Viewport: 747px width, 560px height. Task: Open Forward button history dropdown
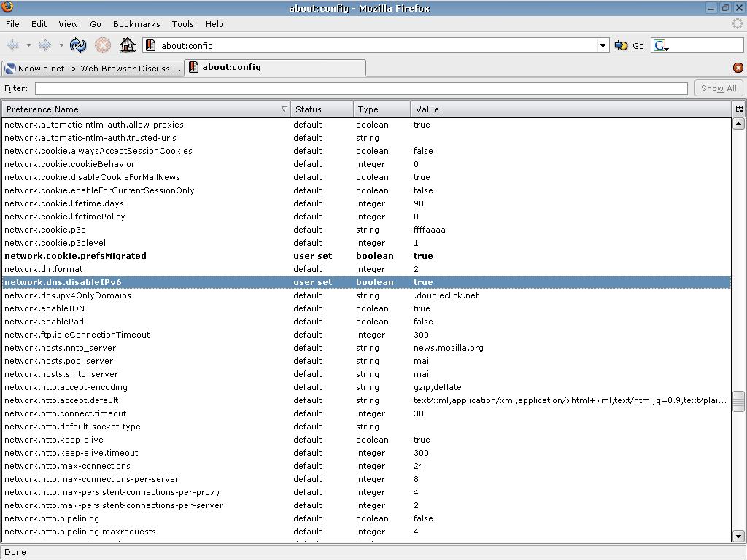tap(61, 46)
